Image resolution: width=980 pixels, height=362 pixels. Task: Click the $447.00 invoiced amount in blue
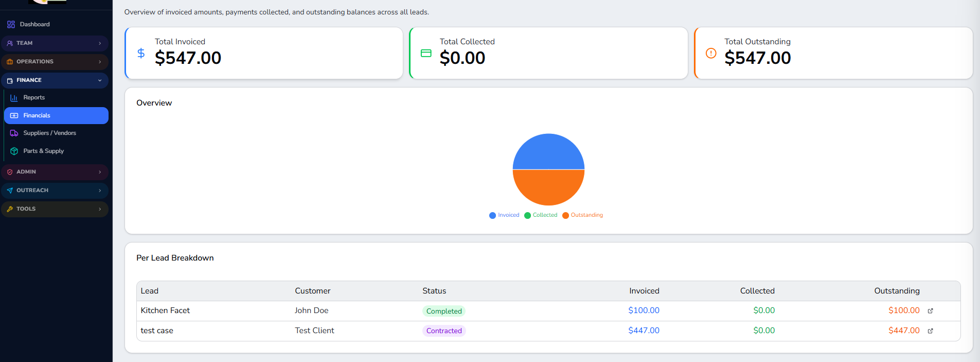coord(644,331)
